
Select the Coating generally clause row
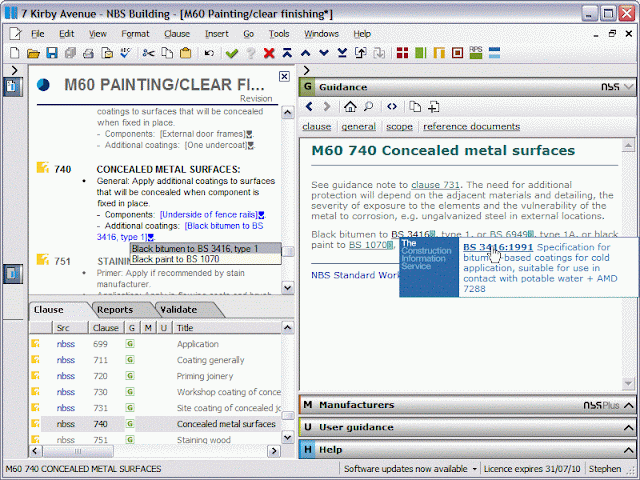(x=155, y=360)
